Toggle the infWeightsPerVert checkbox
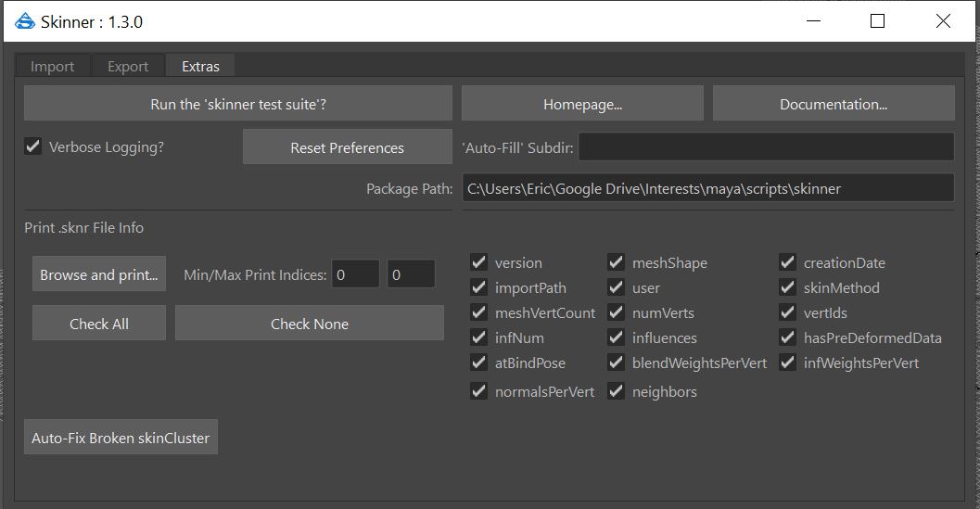980x509 pixels. click(787, 363)
